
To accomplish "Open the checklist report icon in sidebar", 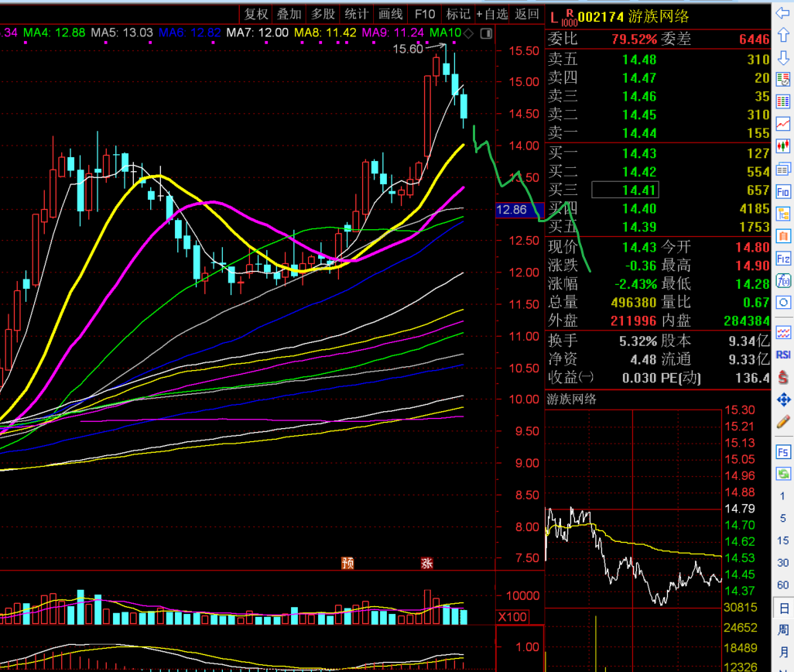I will [783, 80].
